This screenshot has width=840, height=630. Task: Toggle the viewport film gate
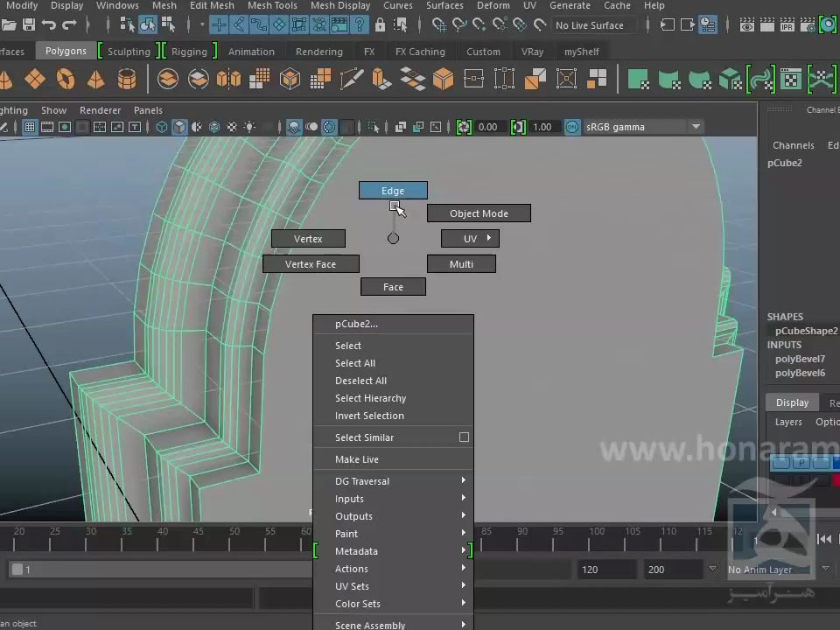[47, 127]
